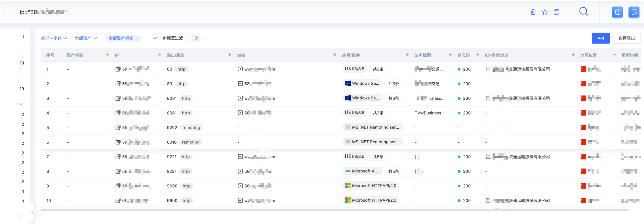Click the ICP company icon in row 7

[x=488, y=157]
